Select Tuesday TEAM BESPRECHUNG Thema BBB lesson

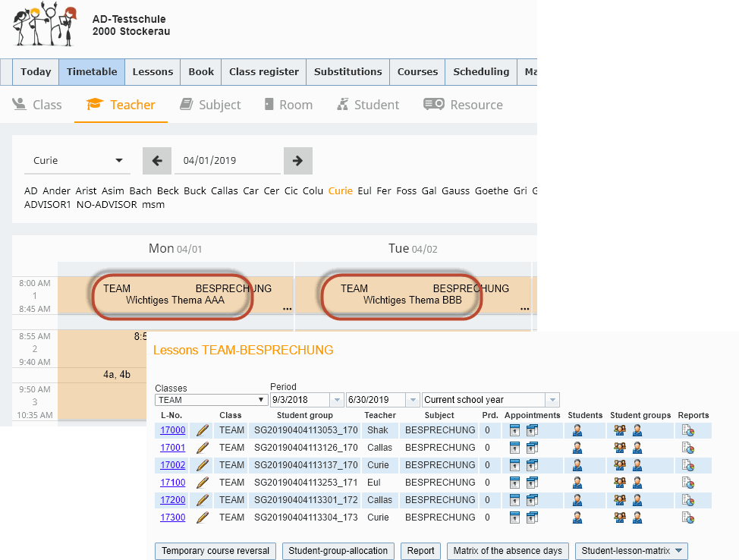pos(413,294)
